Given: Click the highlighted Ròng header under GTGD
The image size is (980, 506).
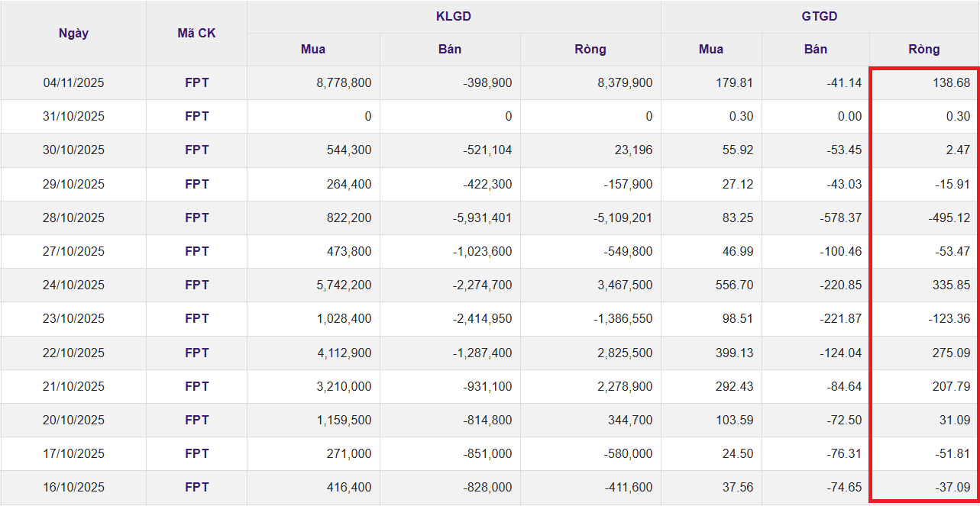Looking at the screenshot, I should [923, 49].
